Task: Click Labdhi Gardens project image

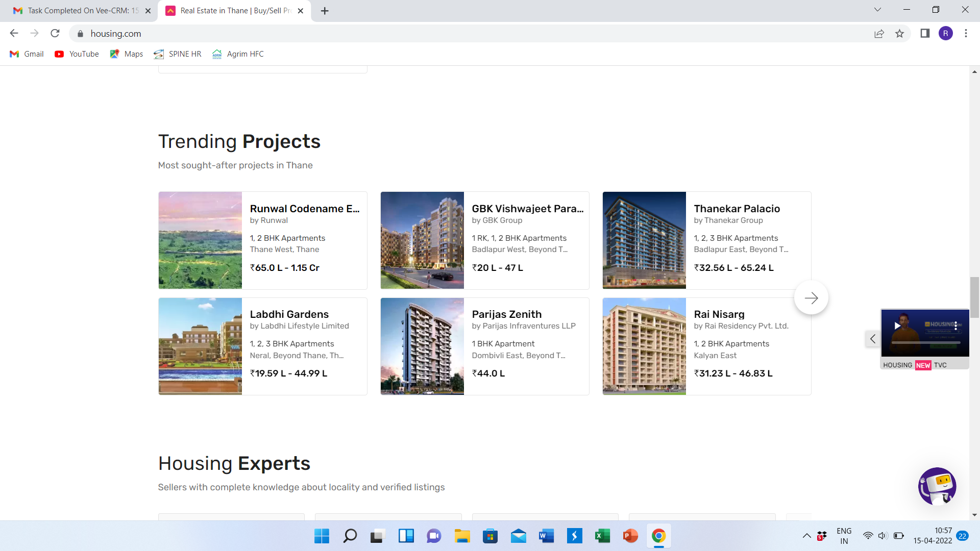Action: click(200, 346)
